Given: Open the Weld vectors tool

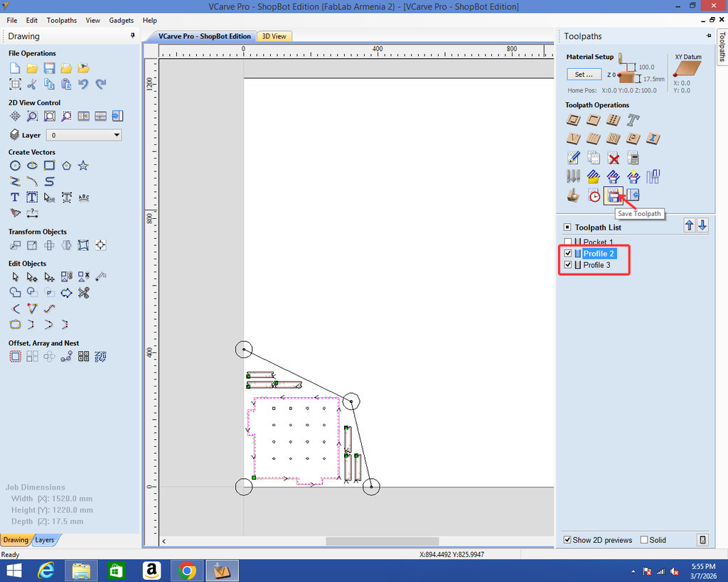Looking at the screenshot, I should tap(15, 292).
